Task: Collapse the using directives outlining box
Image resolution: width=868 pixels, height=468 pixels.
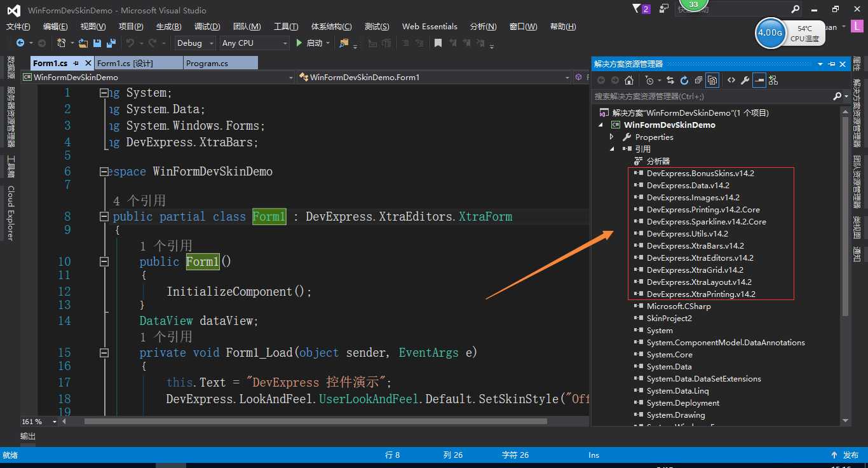Action: pos(104,93)
